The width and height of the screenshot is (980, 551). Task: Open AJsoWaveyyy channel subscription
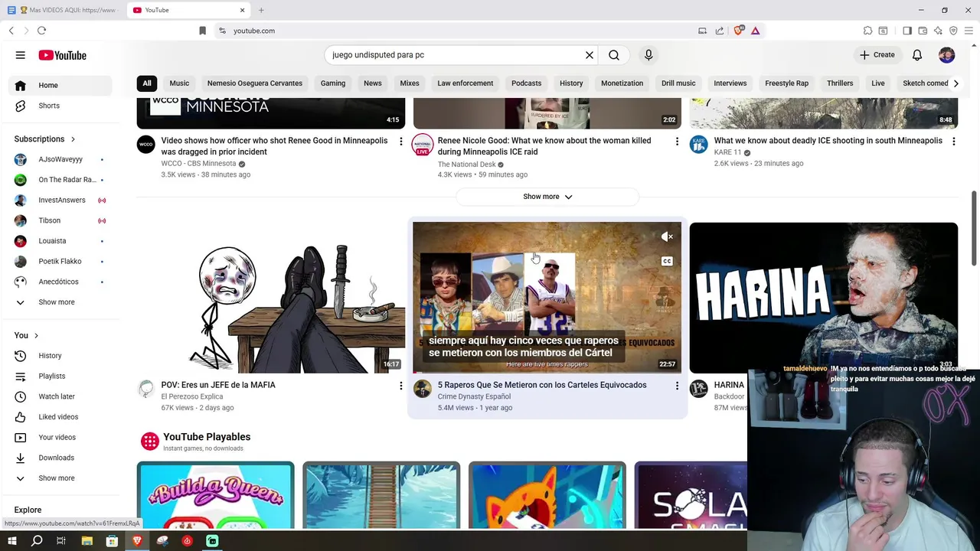[x=60, y=159]
